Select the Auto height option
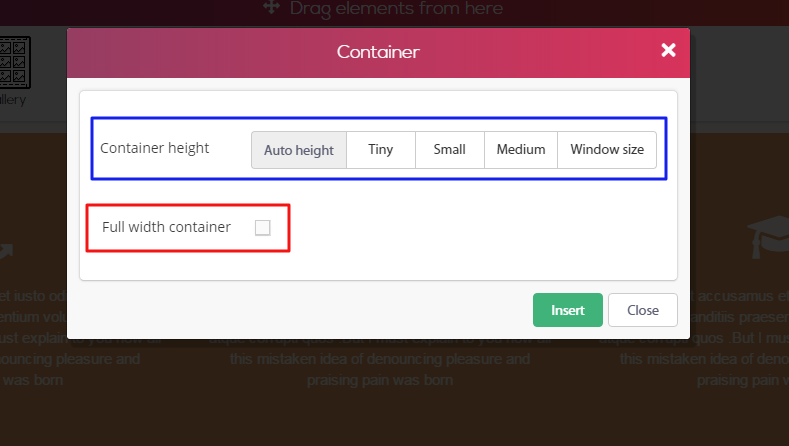This screenshot has width=789, height=446. click(299, 150)
